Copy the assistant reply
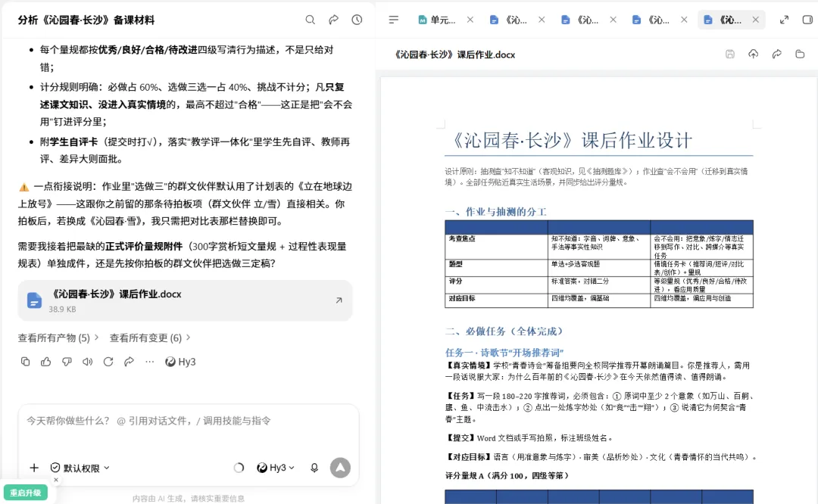The image size is (818, 504). [25, 361]
